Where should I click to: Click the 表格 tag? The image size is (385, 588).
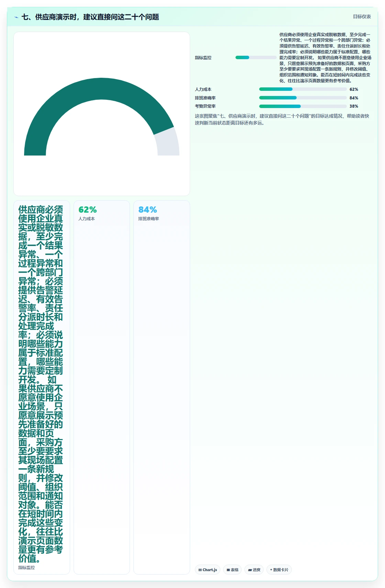tap(232, 570)
